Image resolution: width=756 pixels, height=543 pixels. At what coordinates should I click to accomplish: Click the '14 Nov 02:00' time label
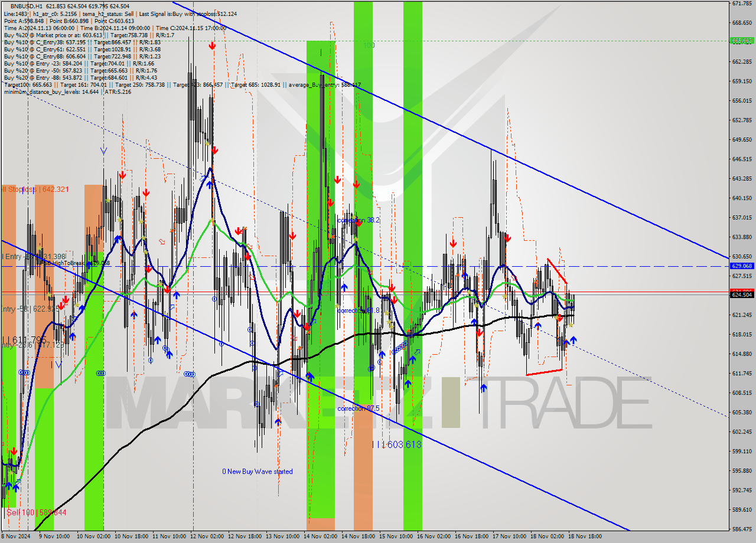[320, 537]
